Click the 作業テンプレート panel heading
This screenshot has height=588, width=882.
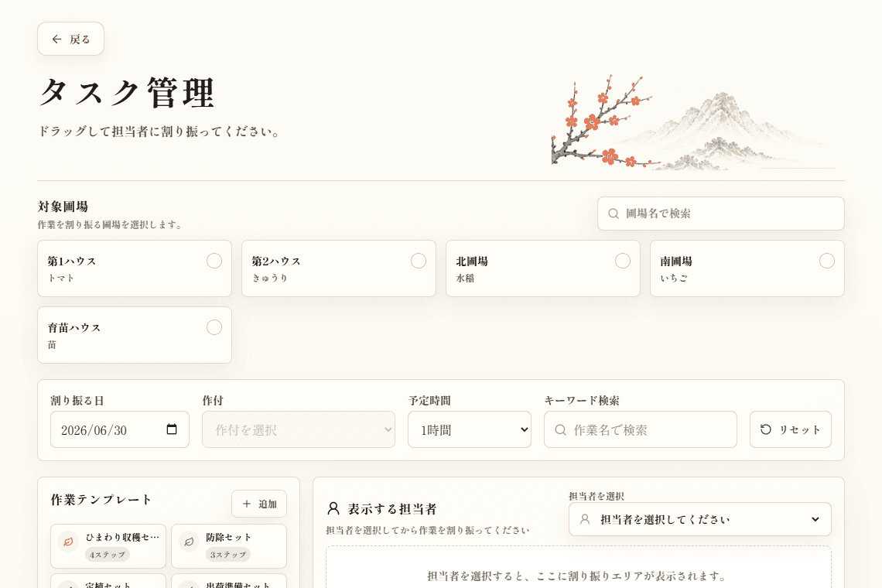[x=101, y=500]
